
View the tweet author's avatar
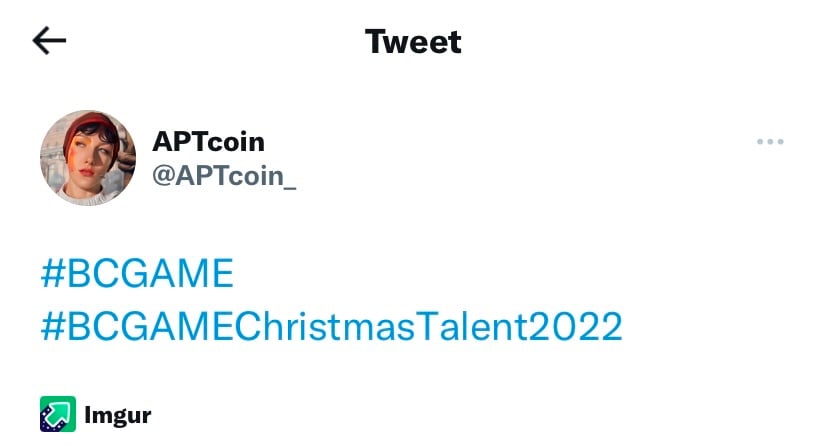coord(88,158)
